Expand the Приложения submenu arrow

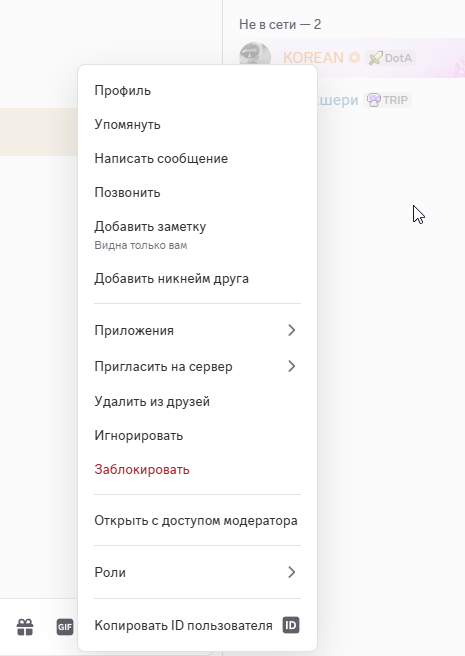pos(292,330)
